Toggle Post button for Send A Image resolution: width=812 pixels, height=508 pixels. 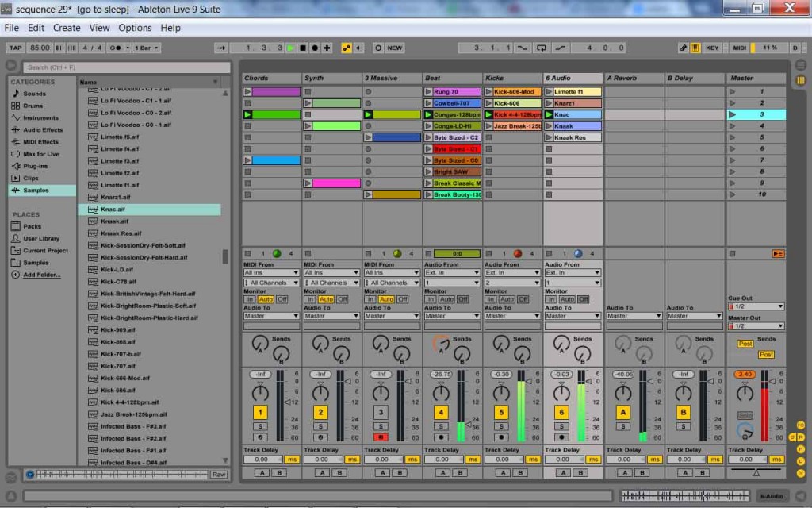click(745, 344)
